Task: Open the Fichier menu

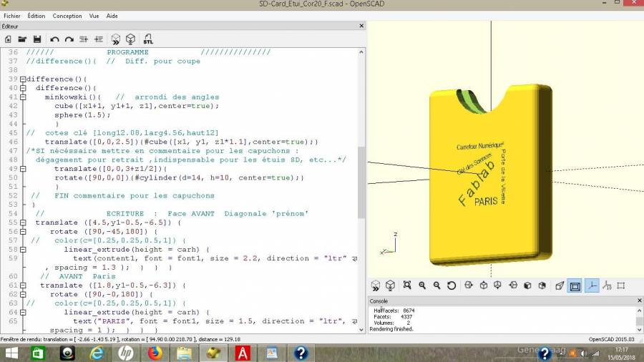Action: (x=12, y=16)
